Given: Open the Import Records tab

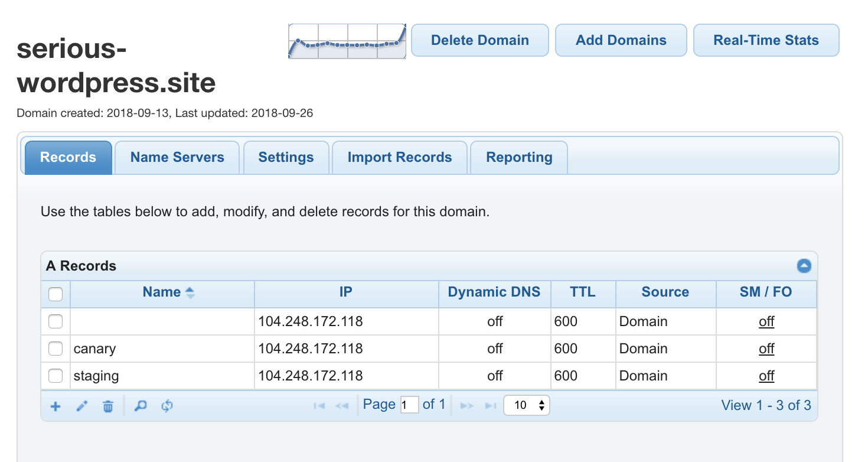Looking at the screenshot, I should pyautogui.click(x=400, y=158).
